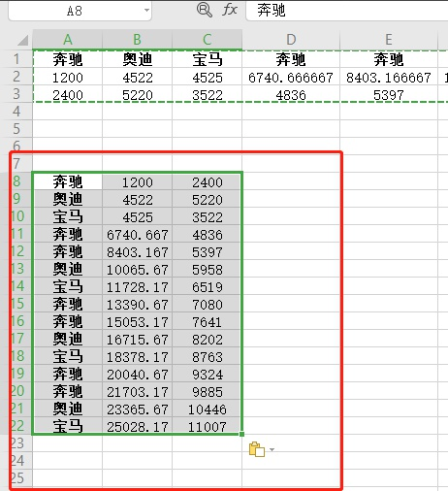Click cell B13 with 10065.67
Viewport: 448px width, 491px height.
point(137,269)
